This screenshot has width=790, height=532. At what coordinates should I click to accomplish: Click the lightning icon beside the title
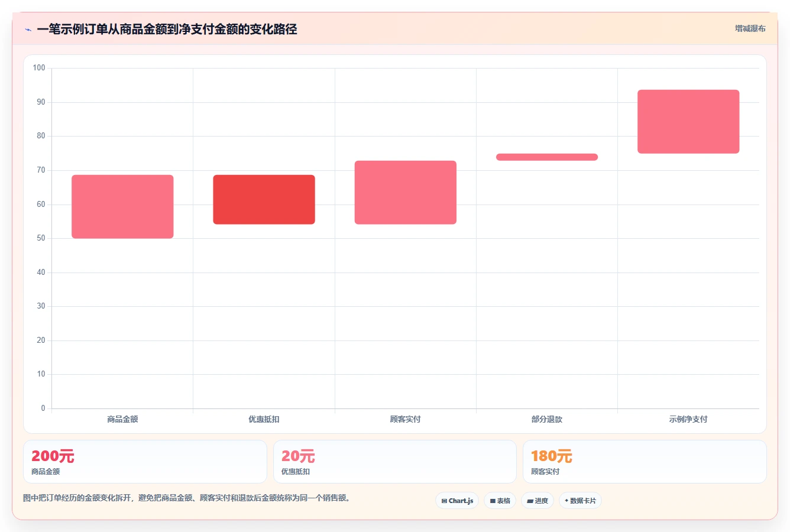28,30
